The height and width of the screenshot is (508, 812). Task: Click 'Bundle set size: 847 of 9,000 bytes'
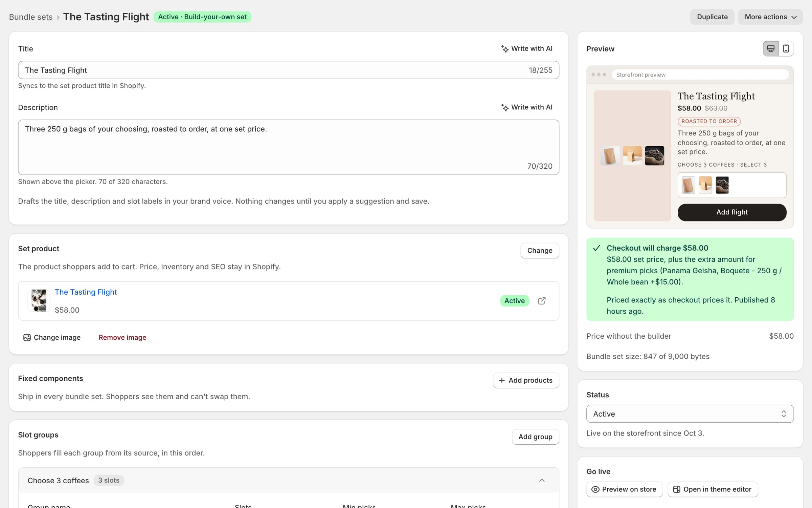pyautogui.click(x=648, y=356)
